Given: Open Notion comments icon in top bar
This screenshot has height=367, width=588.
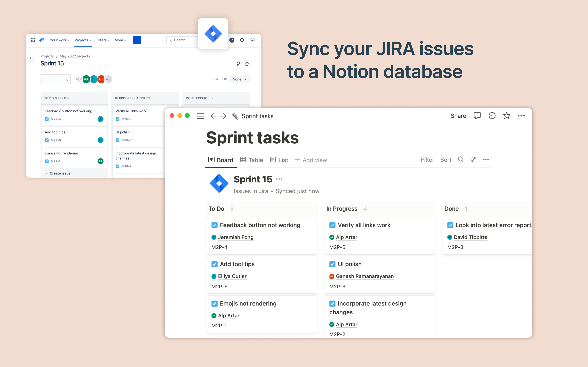Looking at the screenshot, I should tap(477, 116).
